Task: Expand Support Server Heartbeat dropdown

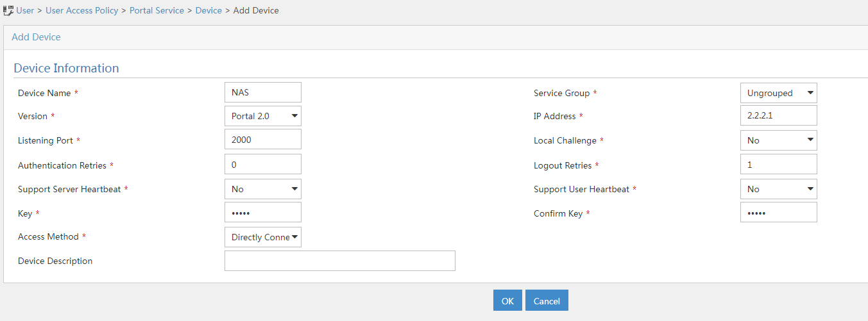Action: pos(263,189)
